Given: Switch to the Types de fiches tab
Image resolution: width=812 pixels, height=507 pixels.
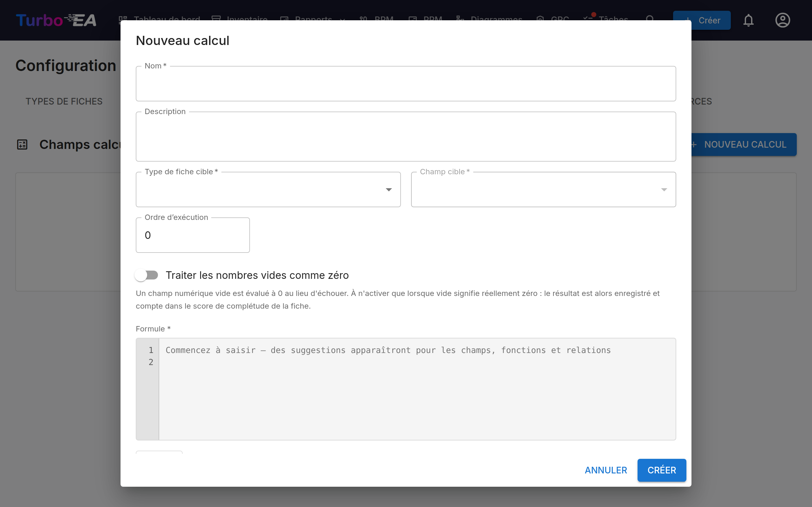Looking at the screenshot, I should (64, 101).
